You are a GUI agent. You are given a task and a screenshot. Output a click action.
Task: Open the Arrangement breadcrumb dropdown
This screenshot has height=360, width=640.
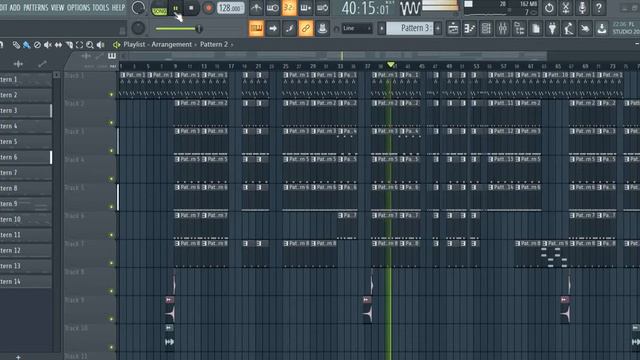pyautogui.click(x=171, y=44)
